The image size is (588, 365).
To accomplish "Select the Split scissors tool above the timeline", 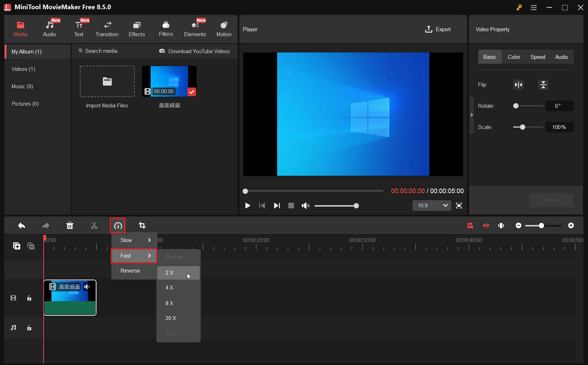I will coord(94,226).
